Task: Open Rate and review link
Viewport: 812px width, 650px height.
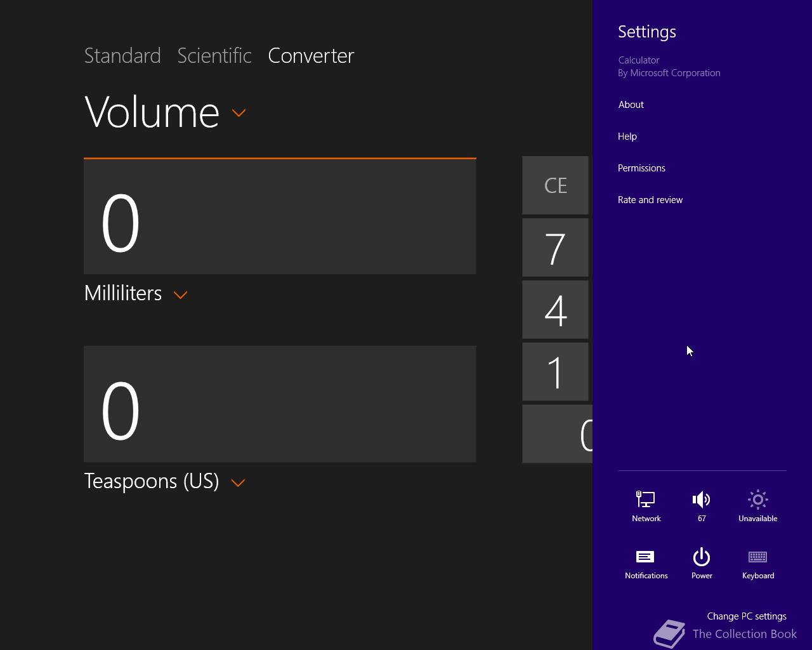Action: point(650,200)
